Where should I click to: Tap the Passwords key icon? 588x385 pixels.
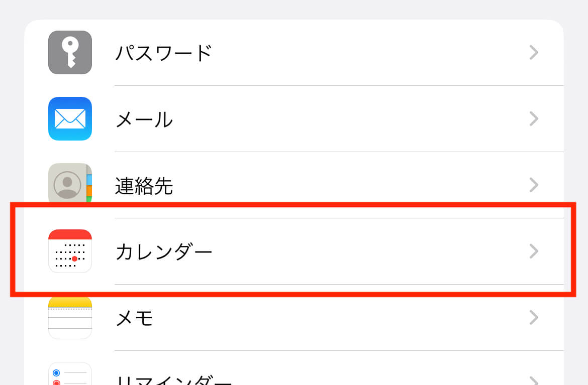pyautogui.click(x=70, y=52)
